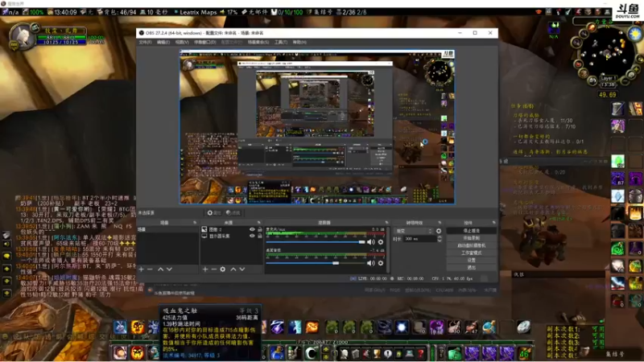Toggle the lock for the 显示器采集 source
Screen dimensions: 644x362
pyautogui.click(x=259, y=236)
